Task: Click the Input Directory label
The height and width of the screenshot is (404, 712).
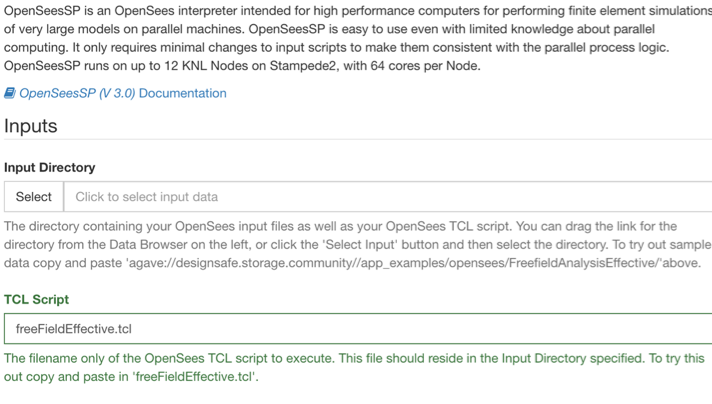Action: [49, 168]
